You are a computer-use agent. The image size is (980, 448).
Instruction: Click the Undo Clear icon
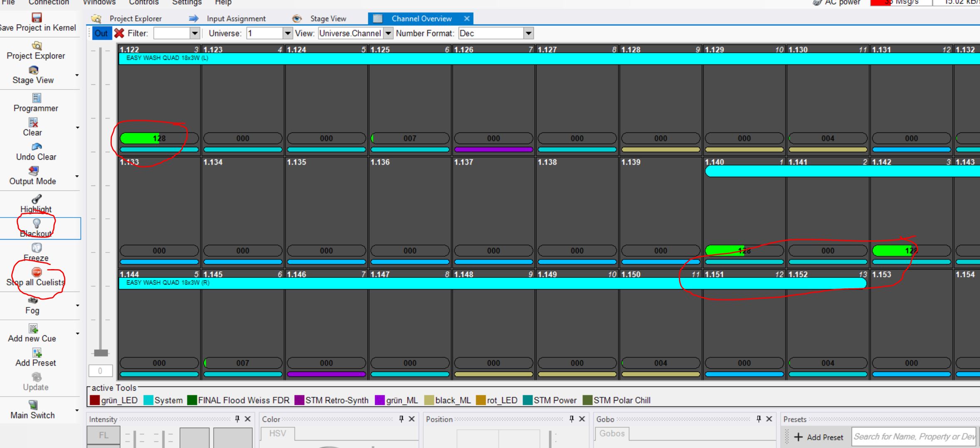(x=37, y=147)
